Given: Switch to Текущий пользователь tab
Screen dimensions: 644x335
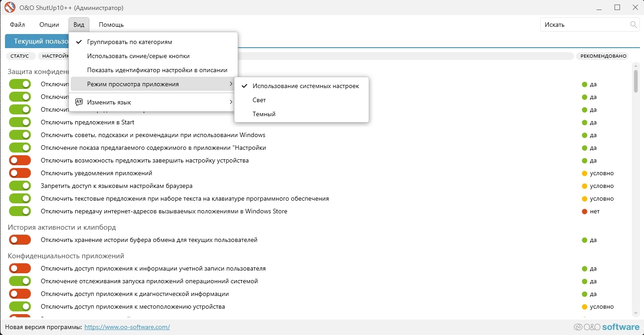Looking at the screenshot, I should 37,41.
